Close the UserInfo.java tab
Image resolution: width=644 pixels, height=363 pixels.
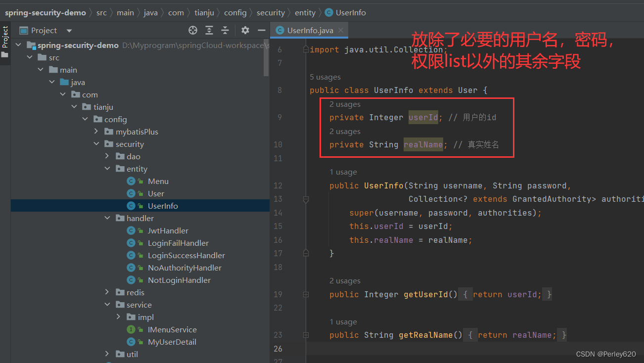[341, 31]
